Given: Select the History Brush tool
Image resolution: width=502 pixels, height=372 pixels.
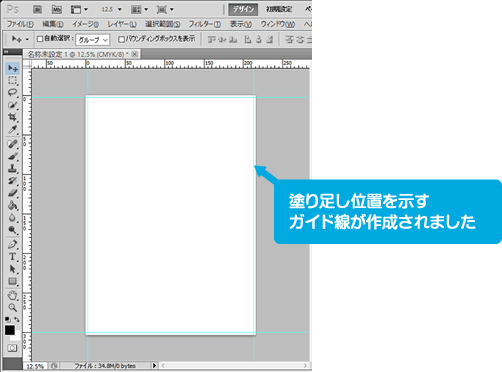Looking at the screenshot, I should pos(13,181).
